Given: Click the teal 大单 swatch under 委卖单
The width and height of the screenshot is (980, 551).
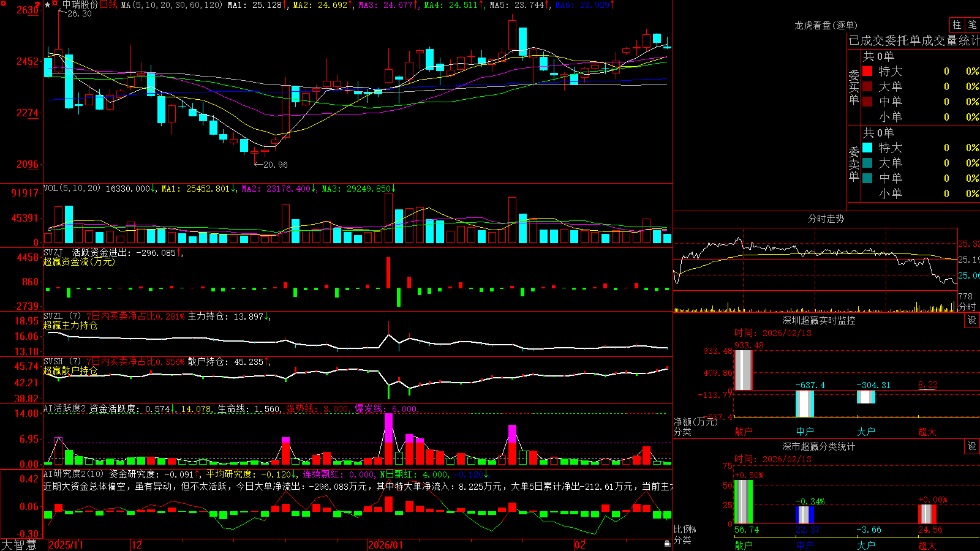Looking at the screenshot, I should (867, 163).
